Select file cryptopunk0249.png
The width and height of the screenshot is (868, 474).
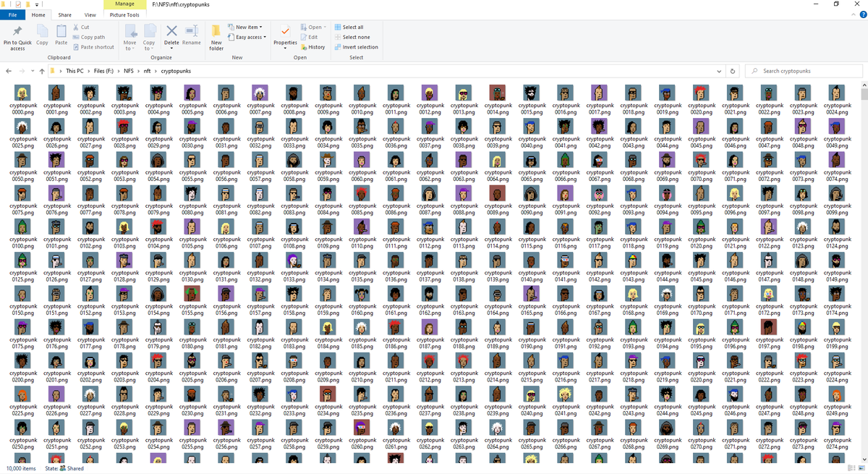point(837,401)
